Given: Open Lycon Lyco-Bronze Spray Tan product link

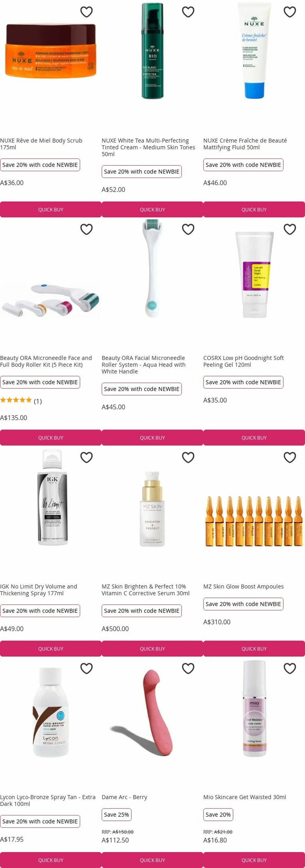Looking at the screenshot, I should pos(48,800).
